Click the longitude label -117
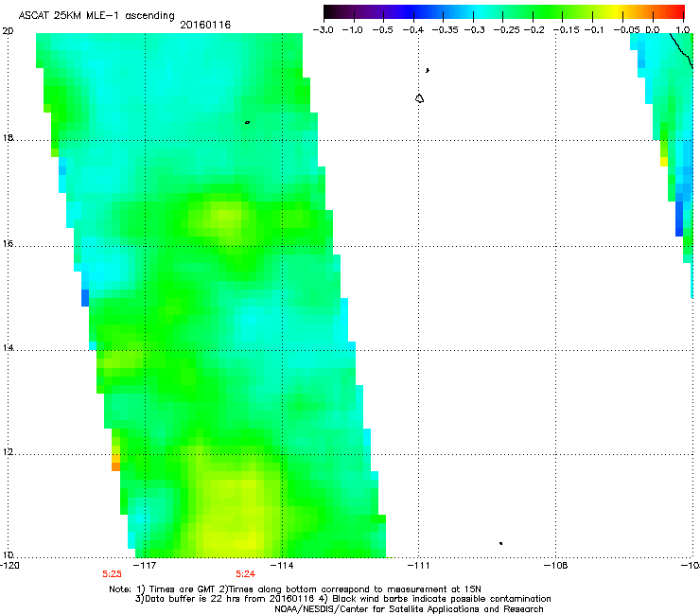Screen dimensions: 700x615 [x=145, y=566]
